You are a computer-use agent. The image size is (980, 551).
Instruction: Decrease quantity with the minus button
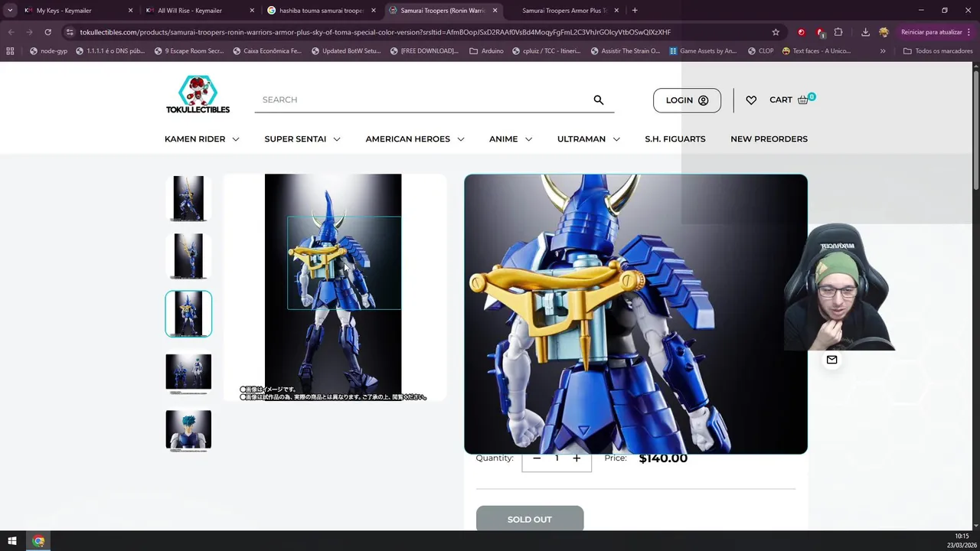pos(537,458)
